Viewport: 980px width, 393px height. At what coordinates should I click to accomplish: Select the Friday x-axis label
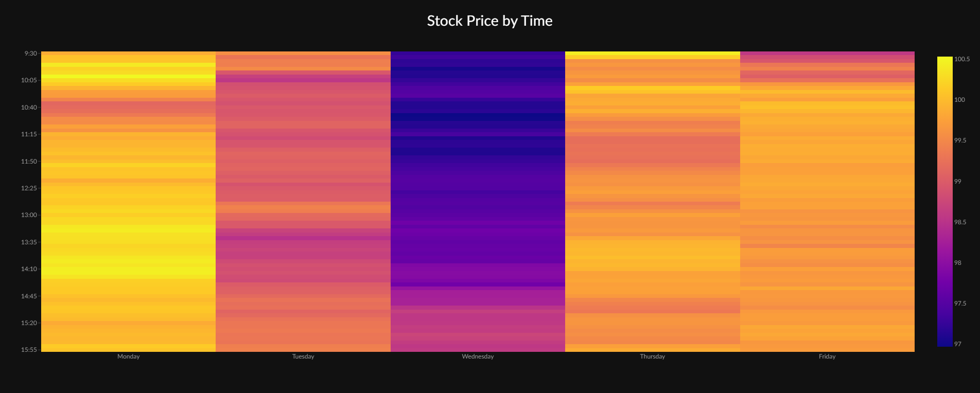(827, 356)
